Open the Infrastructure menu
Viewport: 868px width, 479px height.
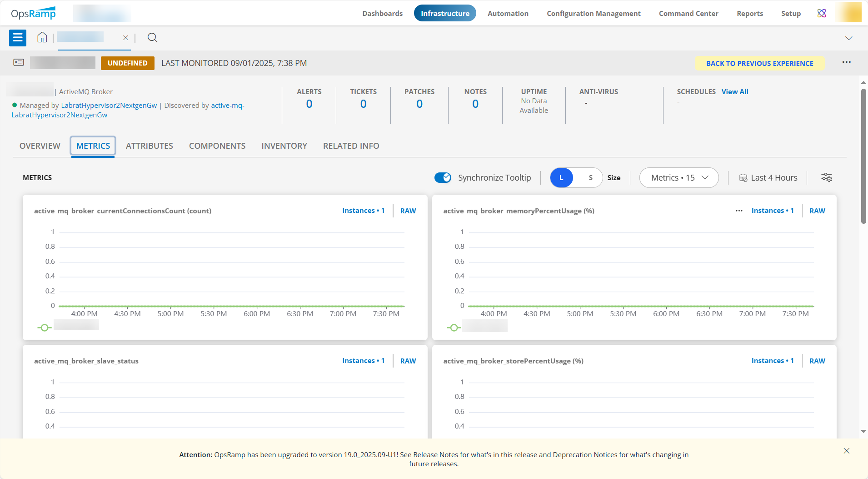point(445,13)
